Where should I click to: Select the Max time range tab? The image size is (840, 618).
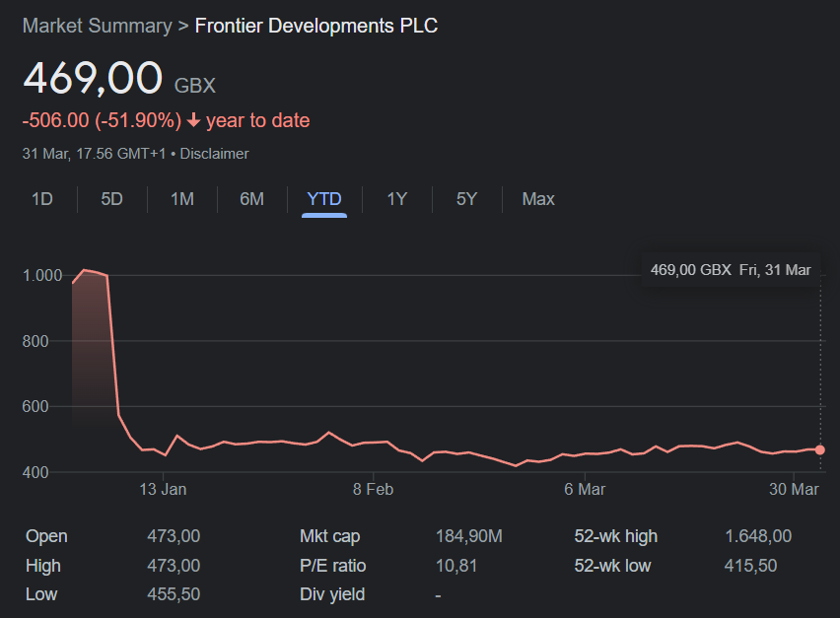[538, 199]
